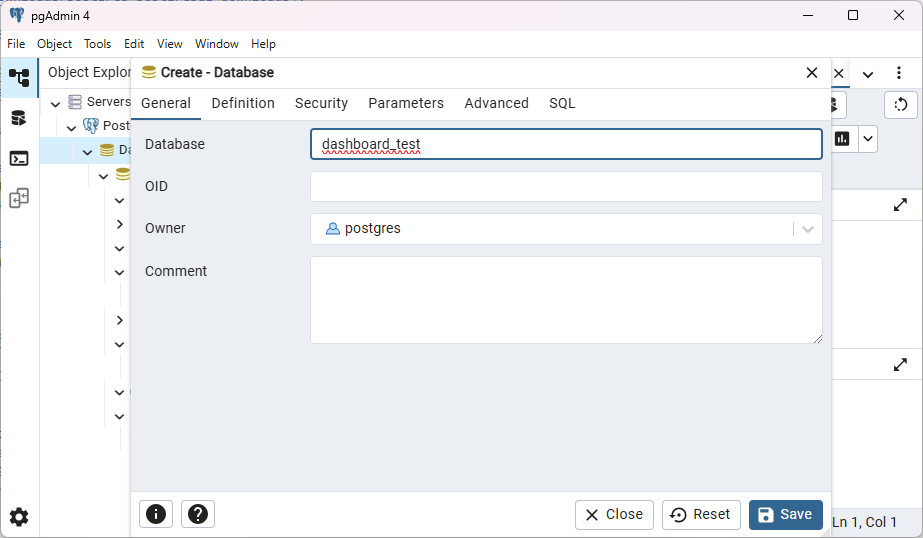Close the background panel tab with X

(839, 74)
